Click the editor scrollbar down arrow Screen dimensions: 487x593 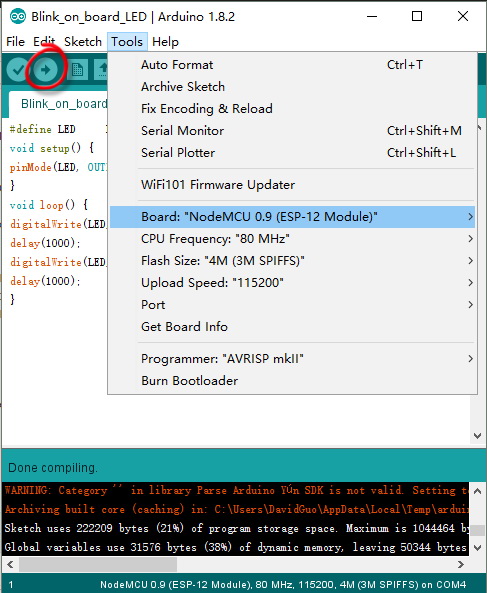pos(478,436)
